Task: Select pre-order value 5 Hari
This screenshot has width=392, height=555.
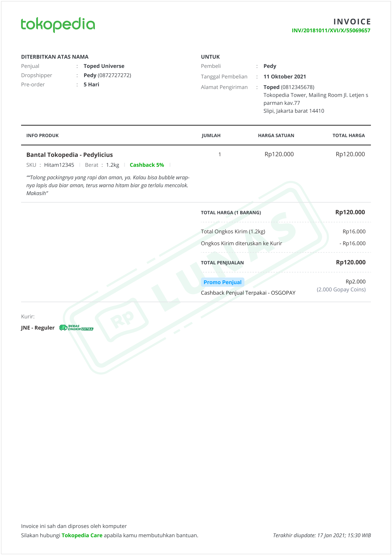Action: tap(91, 84)
